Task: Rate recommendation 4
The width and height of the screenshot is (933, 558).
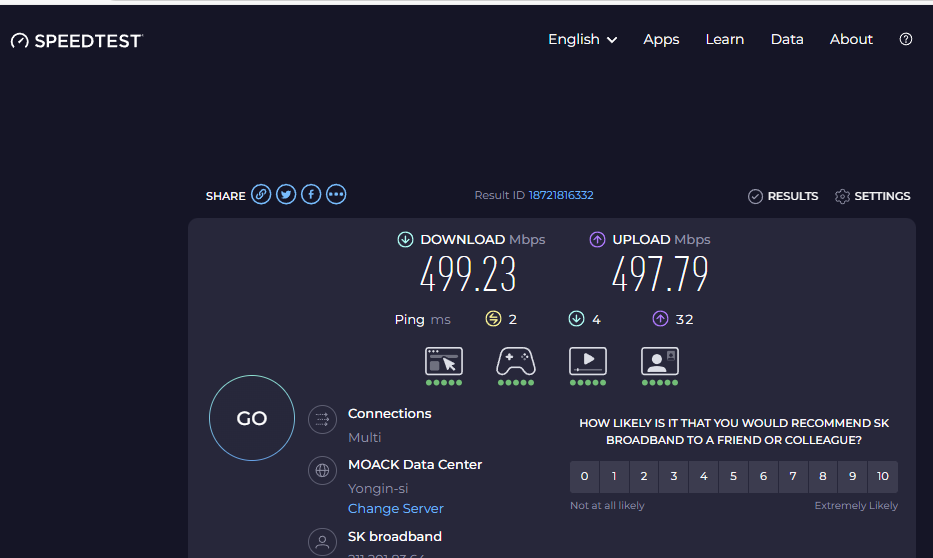Action: click(x=703, y=477)
